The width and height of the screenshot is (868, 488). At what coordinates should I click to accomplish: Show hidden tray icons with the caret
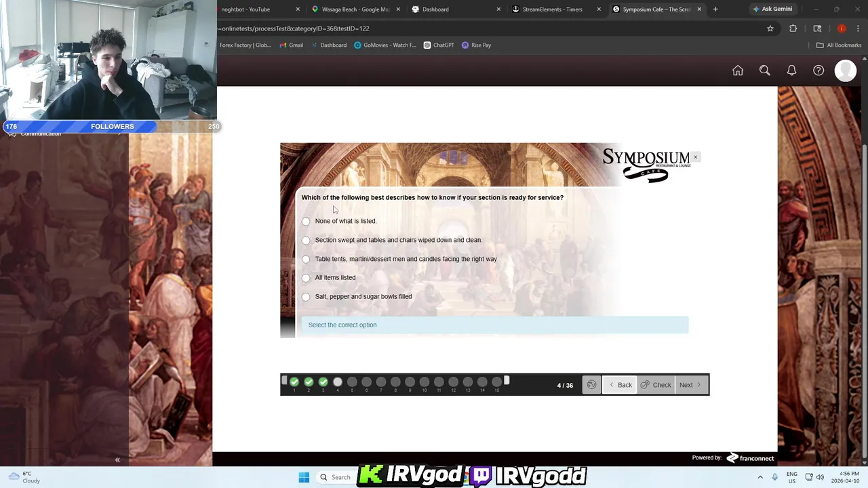(760, 477)
